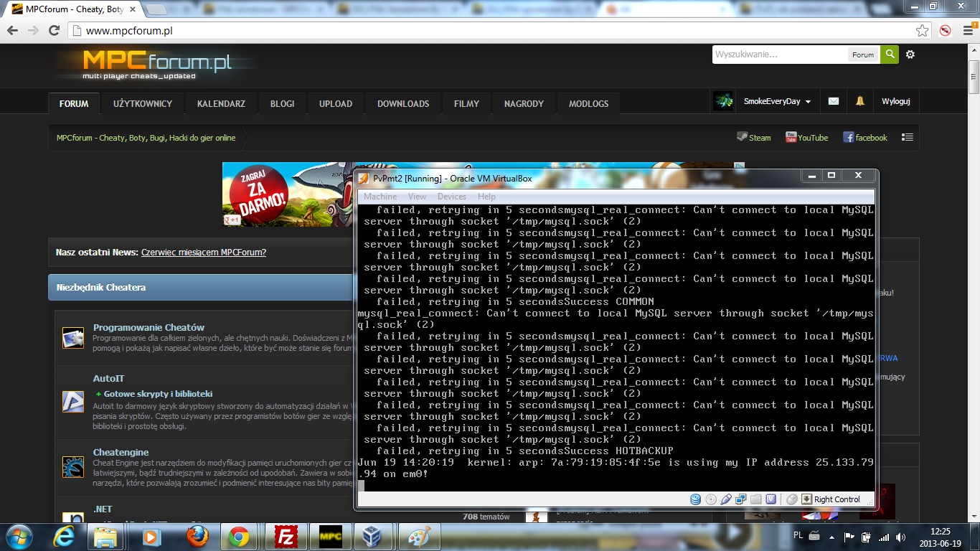Open the View menu in VirtualBox
The height and width of the screenshot is (551, 980).
(417, 197)
